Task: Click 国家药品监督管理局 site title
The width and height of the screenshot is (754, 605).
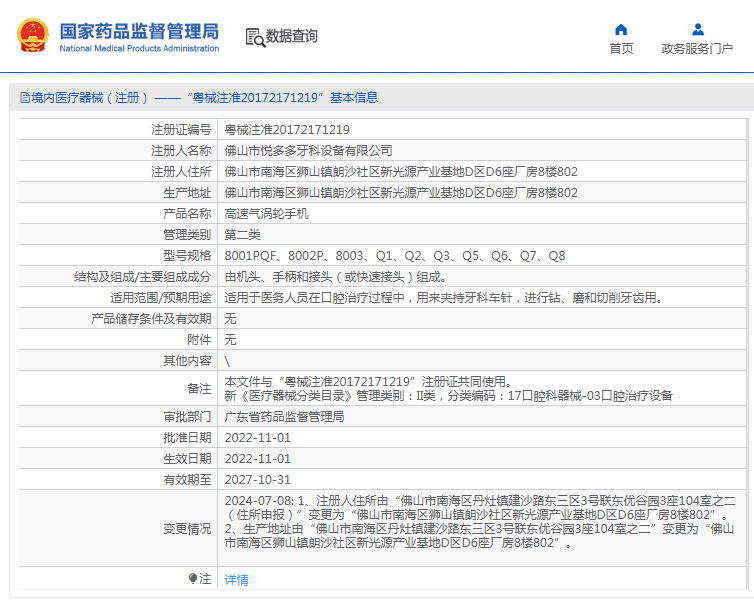Action: (139, 31)
